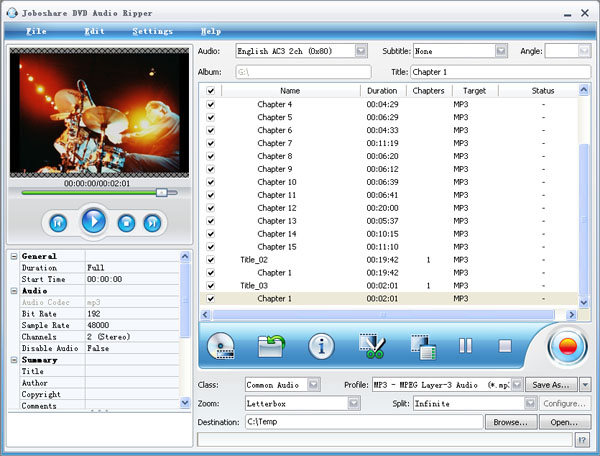This screenshot has height=456, width=600.
Task: Open the info properties icon
Action: click(321, 346)
